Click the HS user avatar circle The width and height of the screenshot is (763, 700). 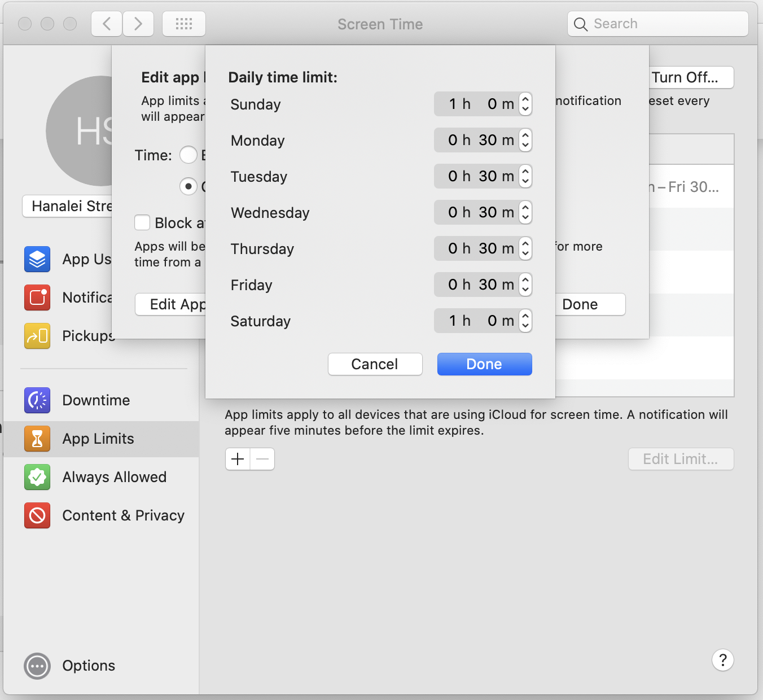coord(79,131)
